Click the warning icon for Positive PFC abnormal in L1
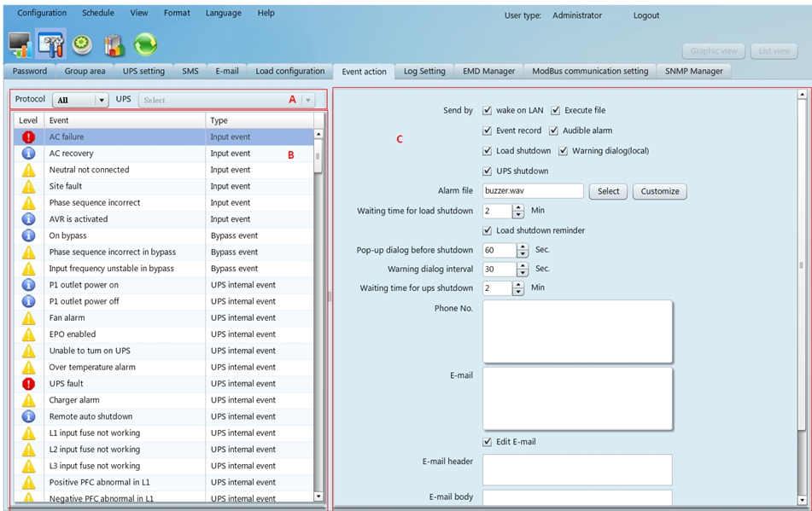The image size is (812, 511). [28, 483]
